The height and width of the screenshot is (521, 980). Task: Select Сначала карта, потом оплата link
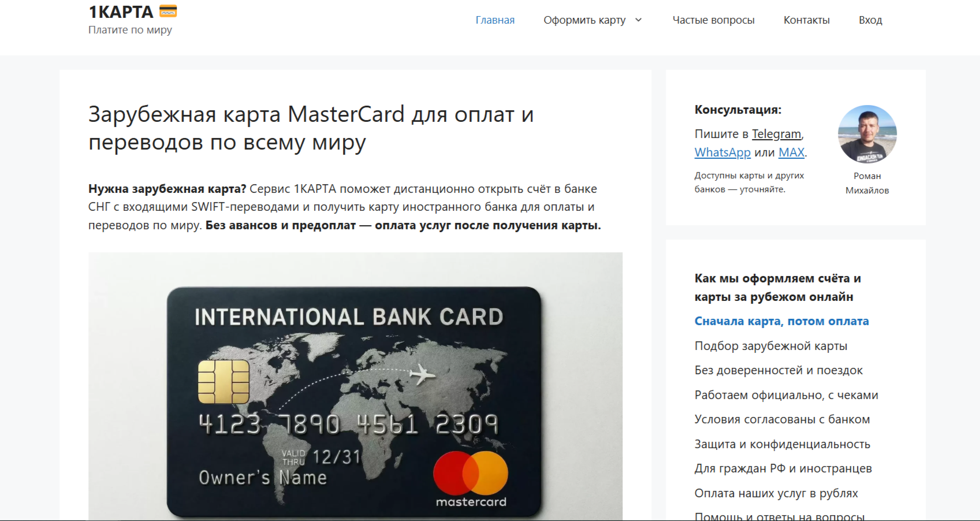click(781, 321)
